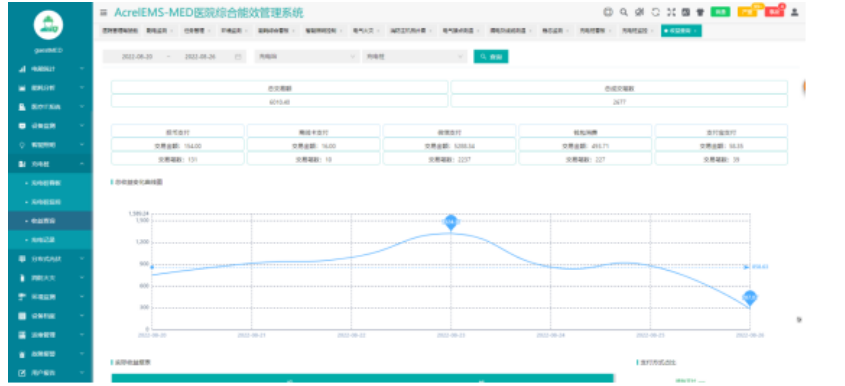Click transaction count 131 cell
The image size is (845, 386).
click(178, 159)
